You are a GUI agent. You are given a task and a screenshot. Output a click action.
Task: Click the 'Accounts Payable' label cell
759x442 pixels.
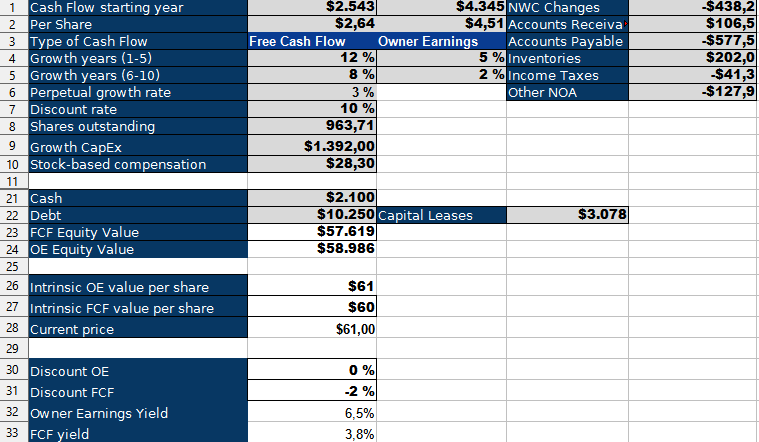point(567,41)
